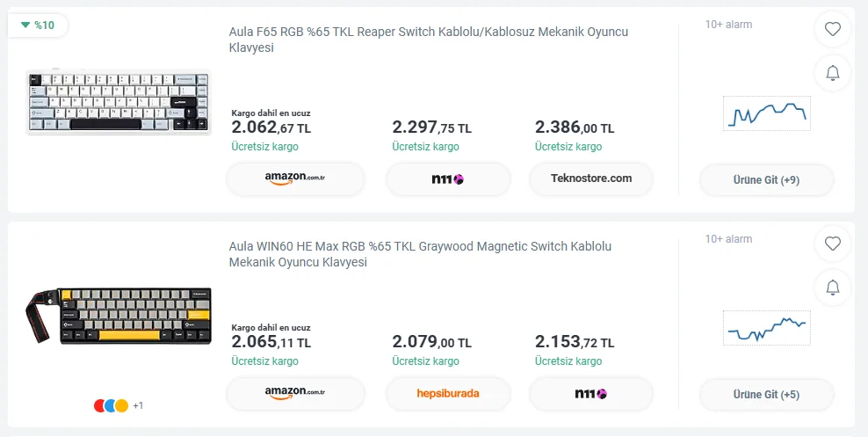Open Teknostore.com offer for Aula F65
Viewport: 868px width, 437px height.
click(591, 178)
